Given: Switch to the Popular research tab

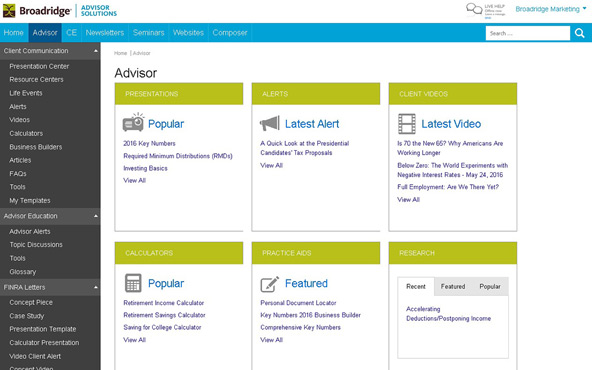Looking at the screenshot, I should 490,287.
